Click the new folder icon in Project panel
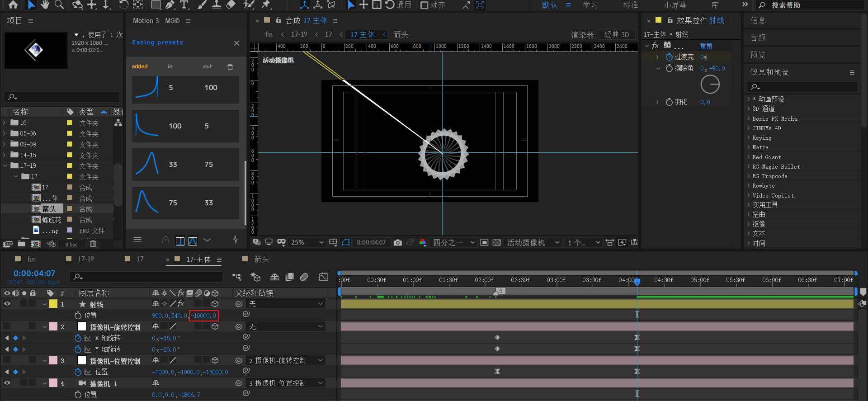Screen dimensions: 868x401 tap(21, 244)
